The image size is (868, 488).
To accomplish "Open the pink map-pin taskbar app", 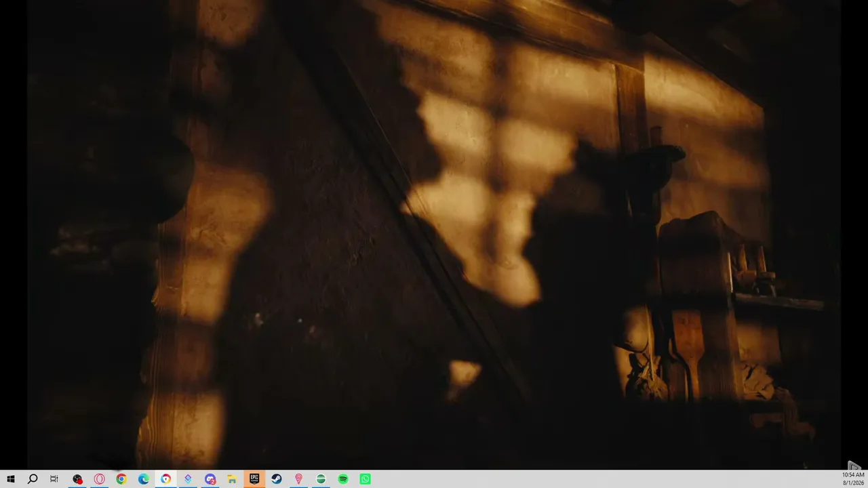I will pyautogui.click(x=298, y=479).
